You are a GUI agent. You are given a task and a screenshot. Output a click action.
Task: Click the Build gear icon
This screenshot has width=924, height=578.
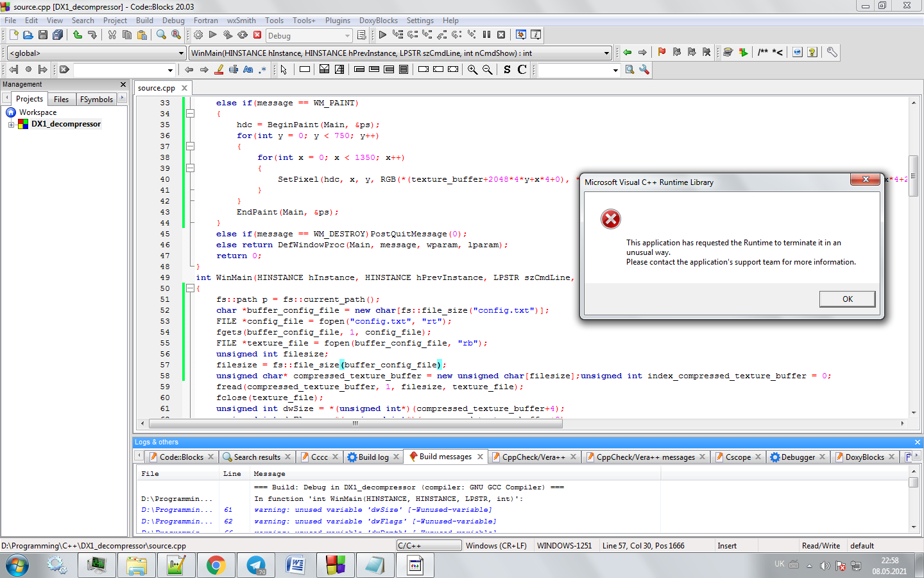click(198, 35)
